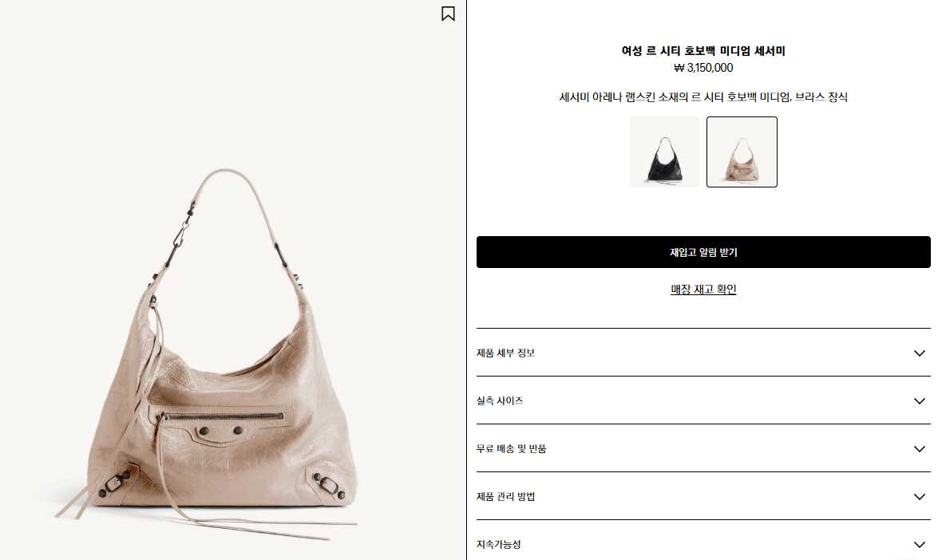Screen dimensions: 938x560
Task: Expand the 지속가능성 section
Action: 703,542
